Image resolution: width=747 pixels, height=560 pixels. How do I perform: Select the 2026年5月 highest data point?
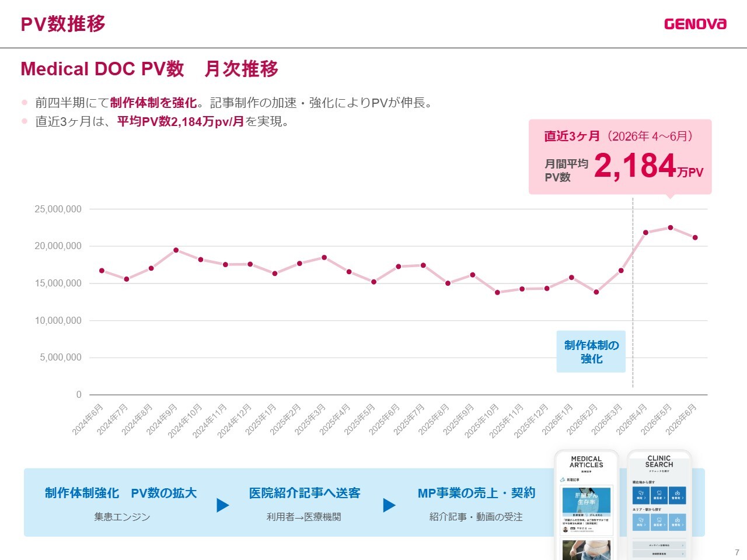(671, 228)
